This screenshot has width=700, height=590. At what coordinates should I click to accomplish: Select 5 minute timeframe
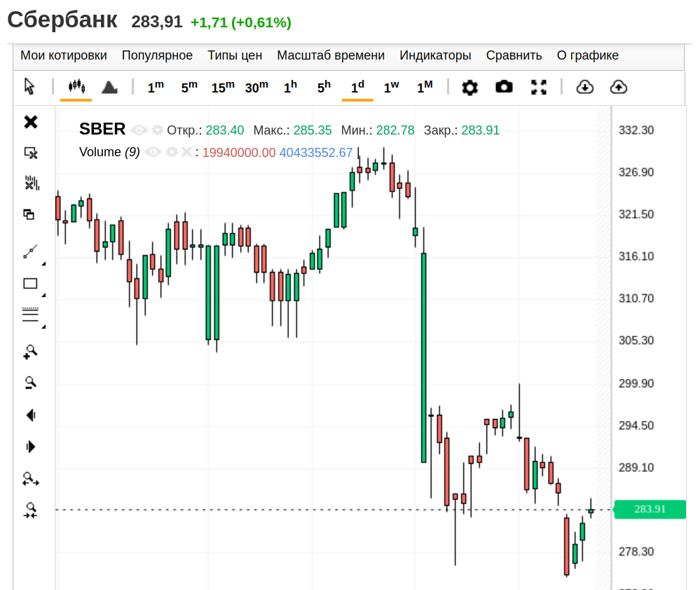(x=189, y=87)
